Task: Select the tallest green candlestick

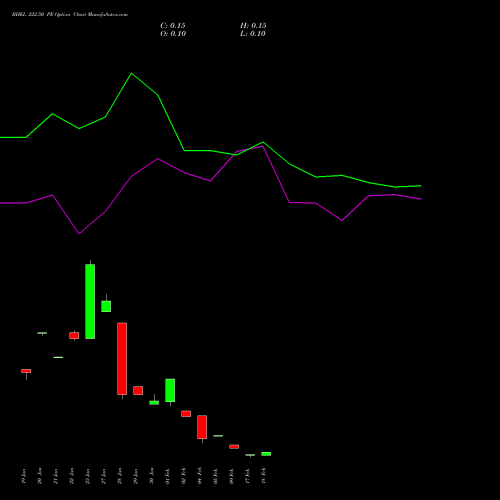Action: coord(90,301)
